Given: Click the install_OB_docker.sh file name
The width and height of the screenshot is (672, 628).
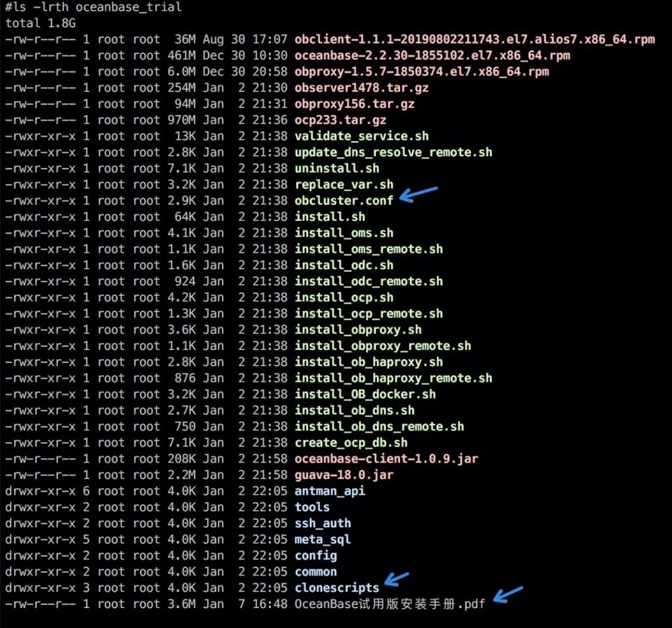Looking at the screenshot, I should point(365,395).
